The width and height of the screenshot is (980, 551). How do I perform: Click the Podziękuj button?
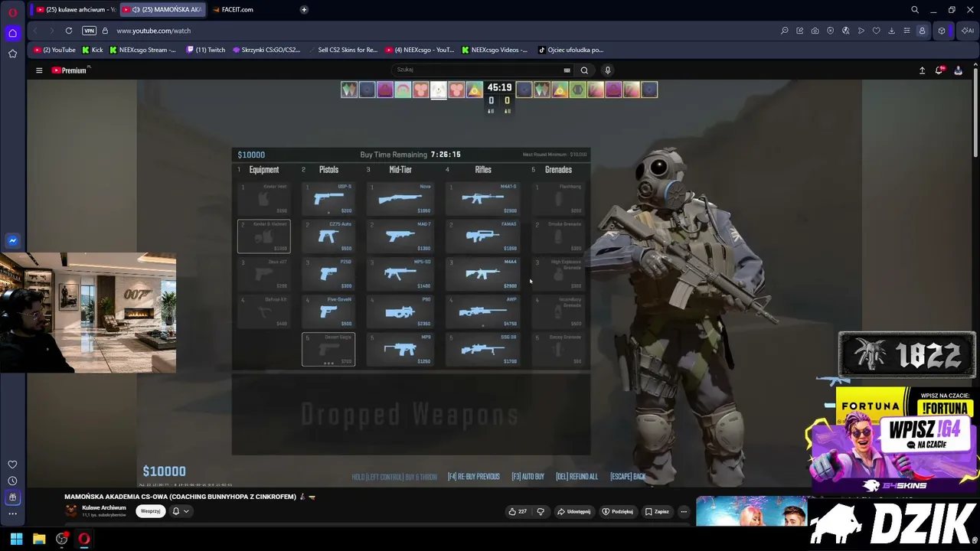tap(618, 511)
